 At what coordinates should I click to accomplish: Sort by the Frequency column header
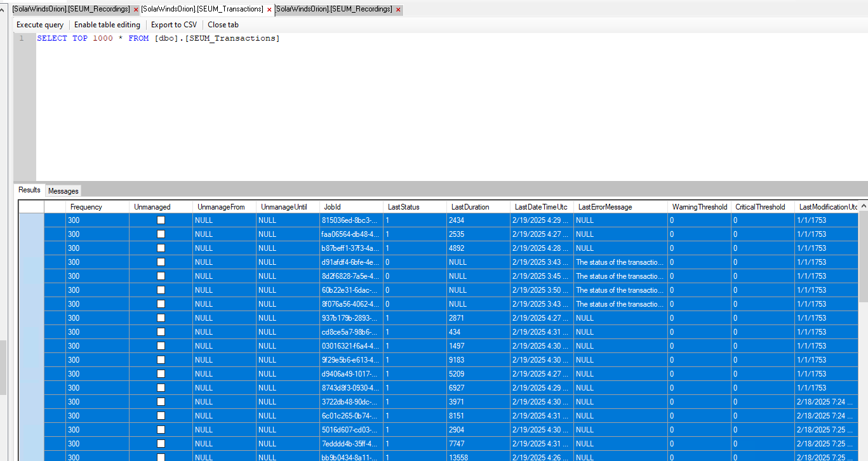pos(97,207)
